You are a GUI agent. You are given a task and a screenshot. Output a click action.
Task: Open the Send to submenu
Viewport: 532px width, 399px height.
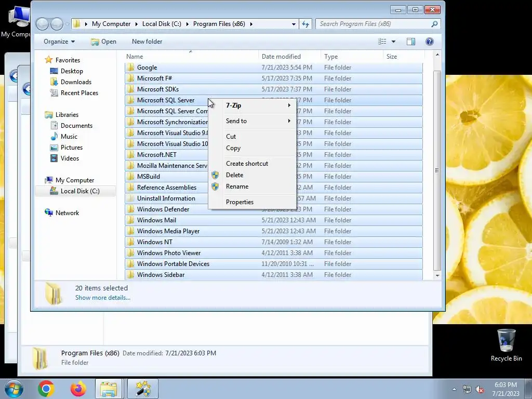[x=253, y=121]
